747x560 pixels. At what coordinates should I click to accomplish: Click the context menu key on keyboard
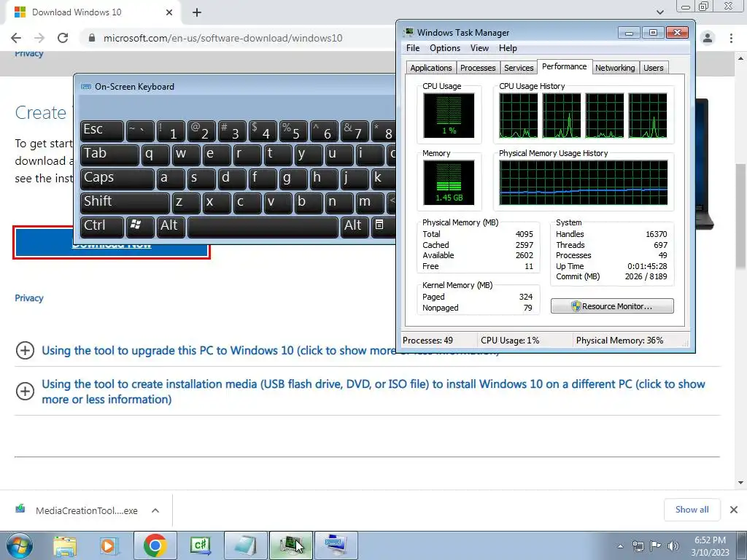(382, 227)
